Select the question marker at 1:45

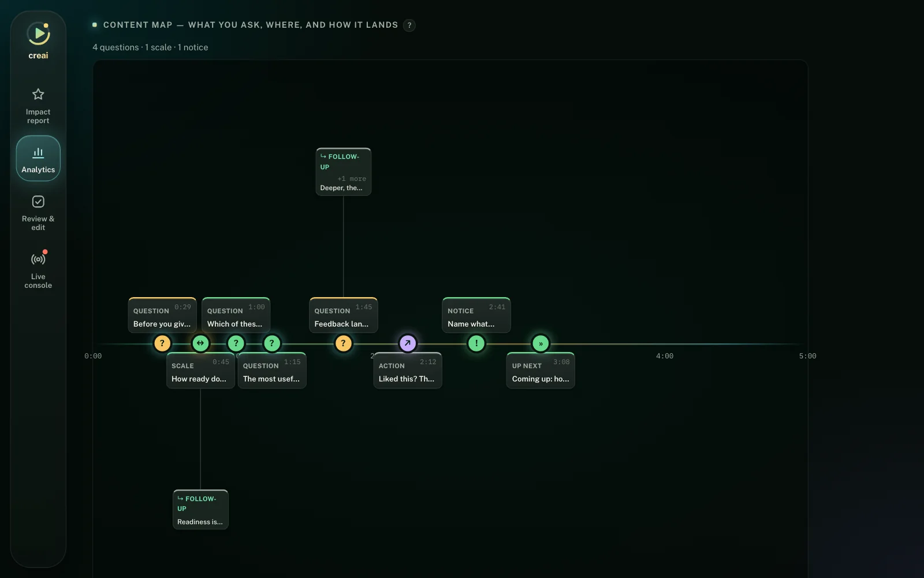pyautogui.click(x=344, y=343)
